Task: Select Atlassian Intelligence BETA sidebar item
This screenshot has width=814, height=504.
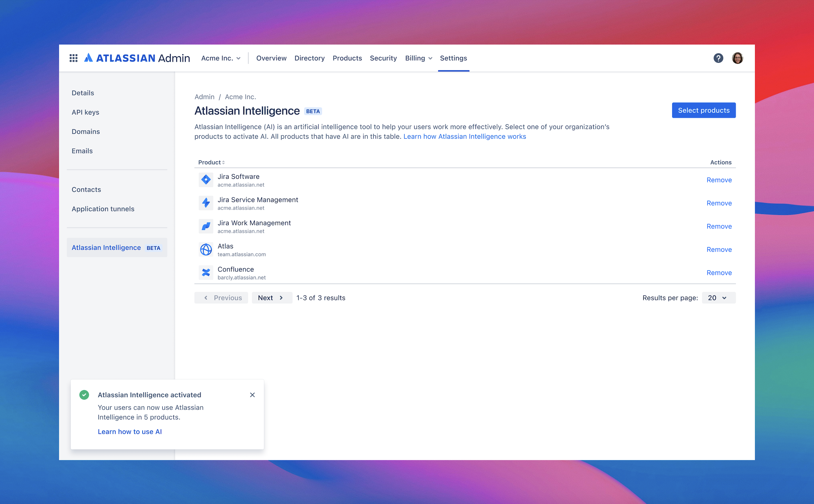Action: pyautogui.click(x=117, y=247)
